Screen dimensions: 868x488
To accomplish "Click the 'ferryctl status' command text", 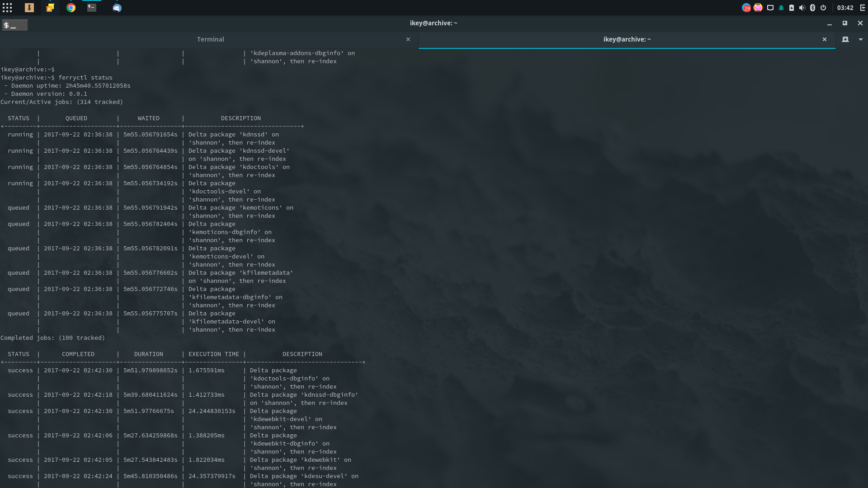I will click(x=85, y=78).
